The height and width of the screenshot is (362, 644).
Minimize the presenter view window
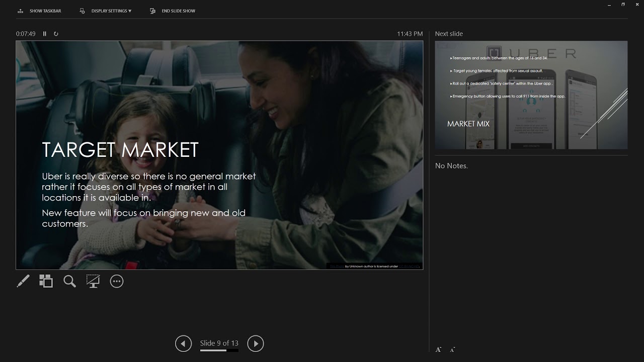click(x=609, y=5)
